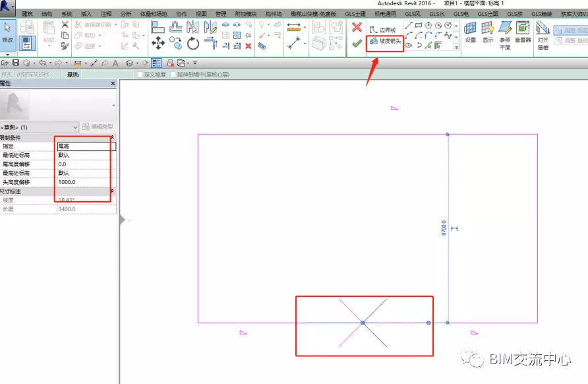Click the 最挑 input field in options bar

coord(107,75)
